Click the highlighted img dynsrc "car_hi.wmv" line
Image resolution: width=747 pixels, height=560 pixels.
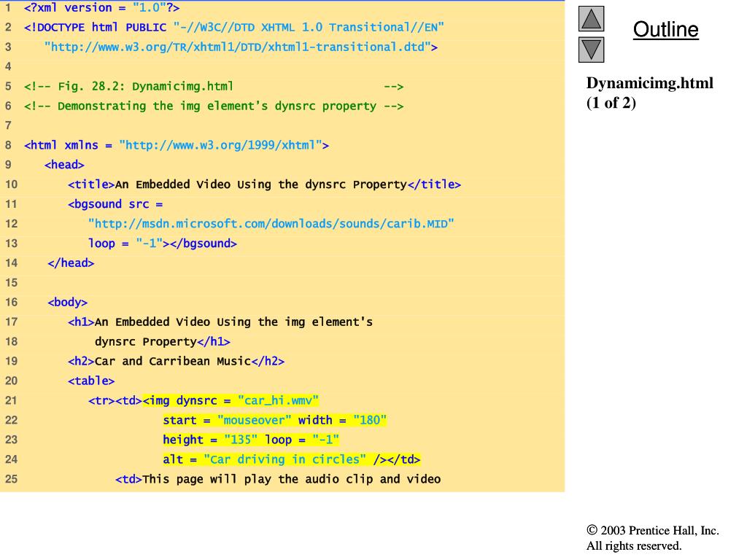(x=204, y=400)
